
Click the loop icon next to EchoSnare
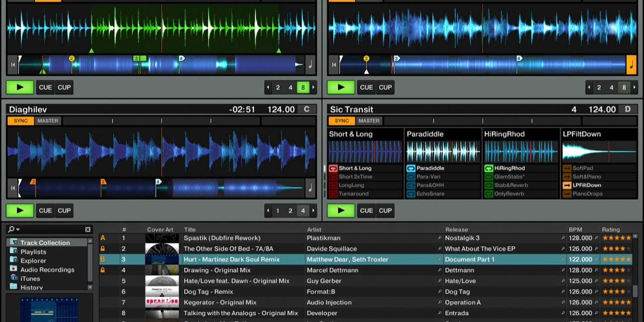(x=410, y=194)
